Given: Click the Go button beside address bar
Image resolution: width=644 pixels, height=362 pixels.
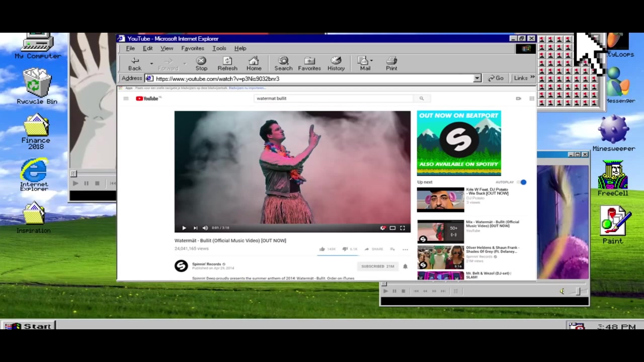Looking at the screenshot, I should (x=496, y=78).
